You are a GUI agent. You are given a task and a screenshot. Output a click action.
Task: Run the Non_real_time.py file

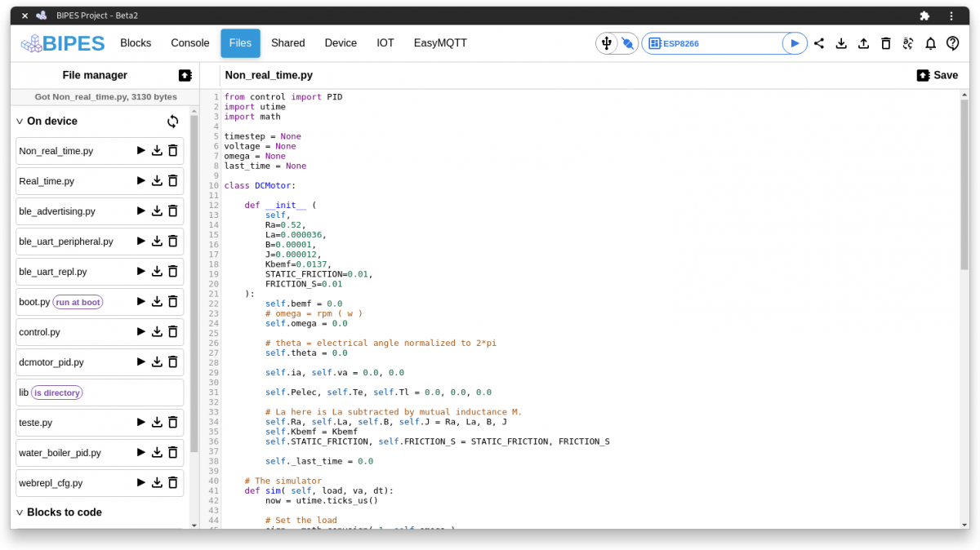pyautogui.click(x=139, y=150)
